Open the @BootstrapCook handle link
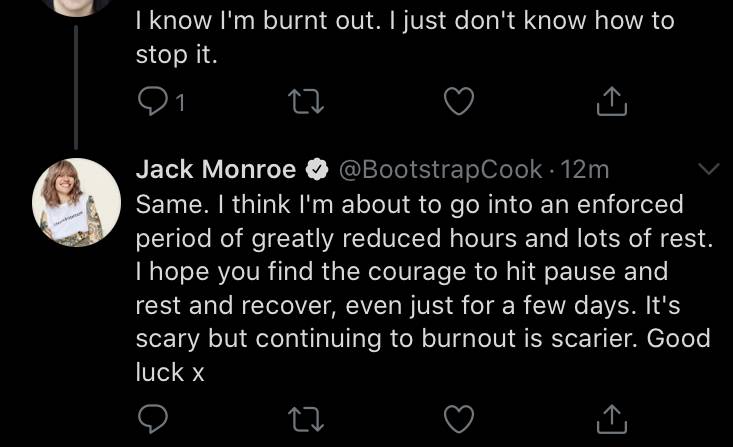Image resolution: width=733 pixels, height=447 pixels. [x=440, y=169]
